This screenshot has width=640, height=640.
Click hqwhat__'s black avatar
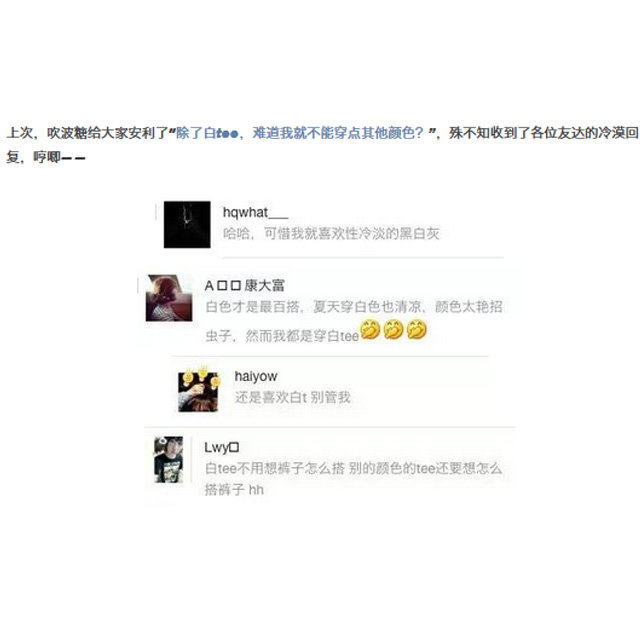click(187, 224)
